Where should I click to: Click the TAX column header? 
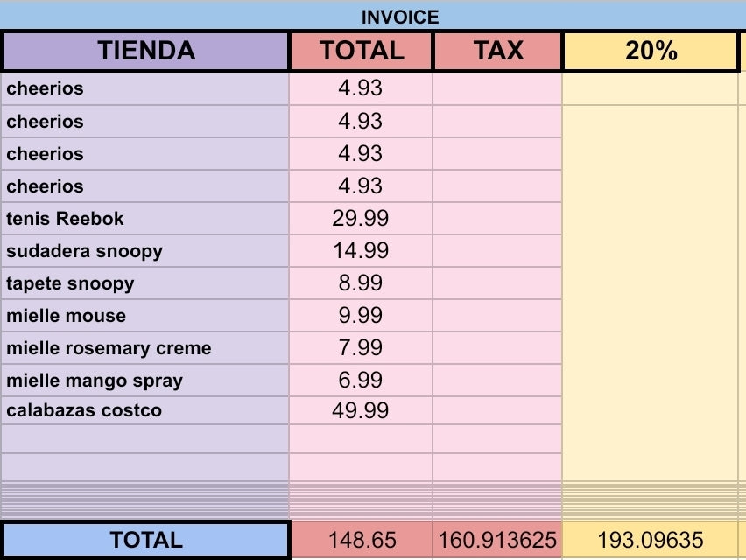point(497,52)
